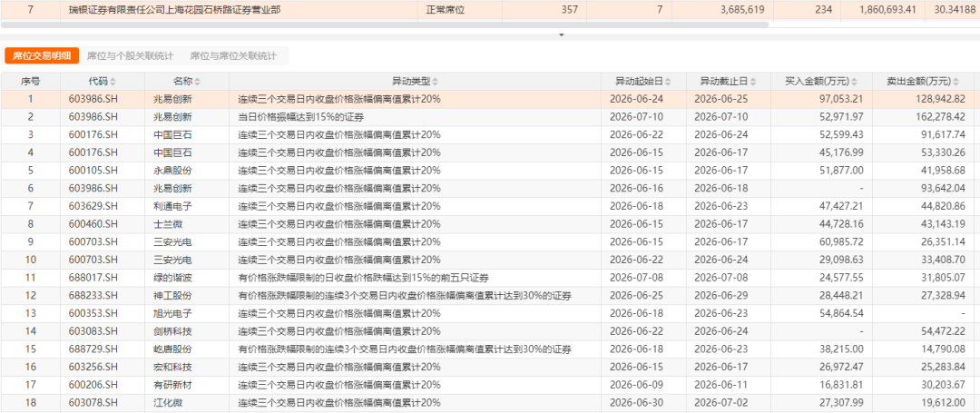Switch to 席位与个股关联统计 tab
This screenshot has width=980, height=413.
[x=130, y=55]
